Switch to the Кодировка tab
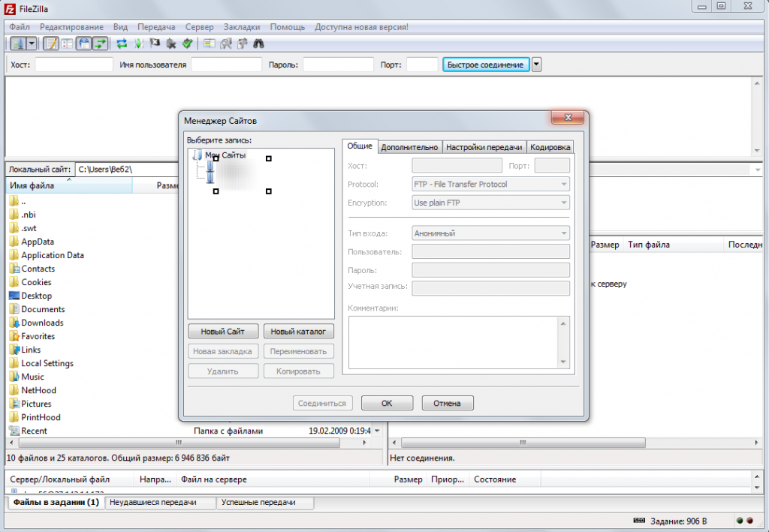This screenshot has height=532, width=769. pyautogui.click(x=550, y=147)
